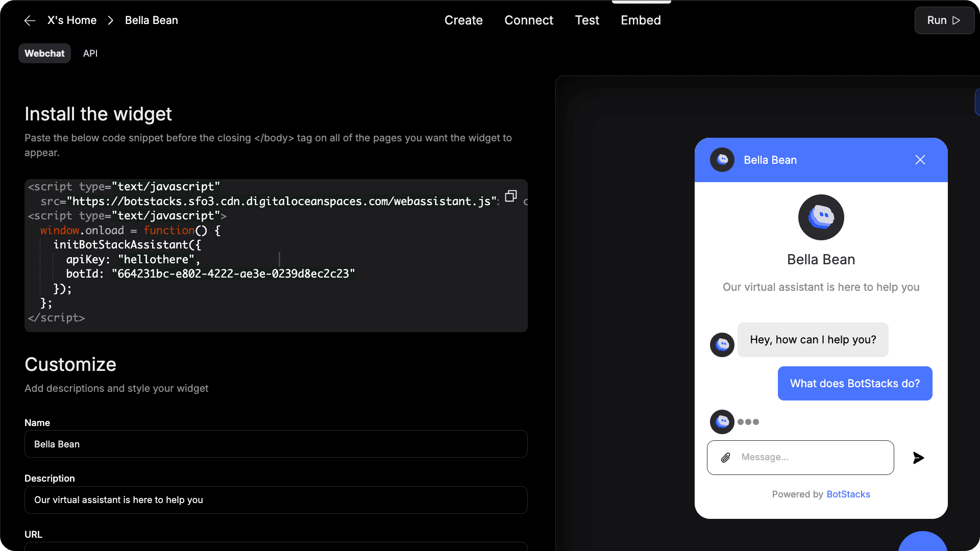Click the breadcrumb chevron separator

point(111,20)
